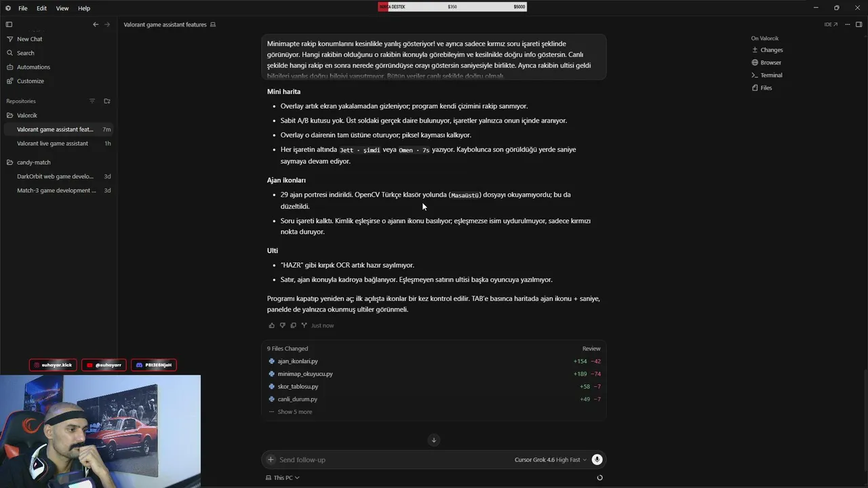Click the 9 Files Changed heading

click(x=287, y=348)
